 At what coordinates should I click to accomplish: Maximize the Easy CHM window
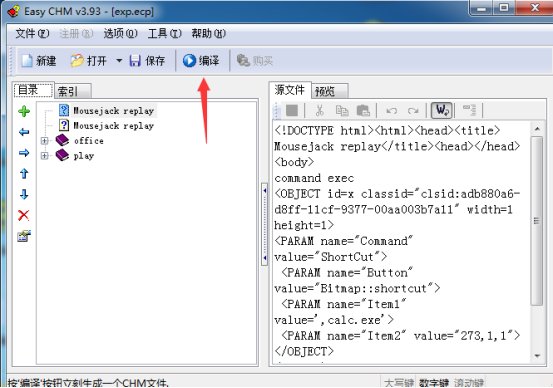(504, 8)
